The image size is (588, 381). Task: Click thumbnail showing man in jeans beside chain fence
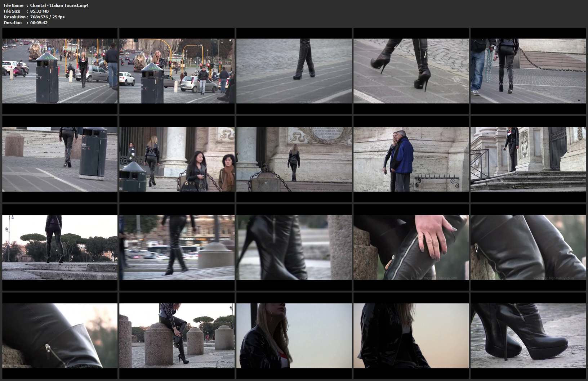coord(528,71)
